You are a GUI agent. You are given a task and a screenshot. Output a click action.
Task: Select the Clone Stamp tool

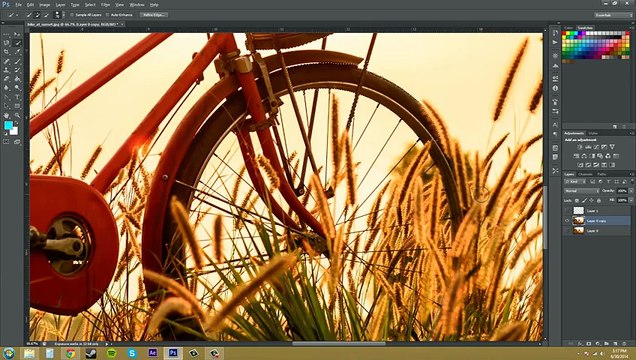(x=6, y=70)
